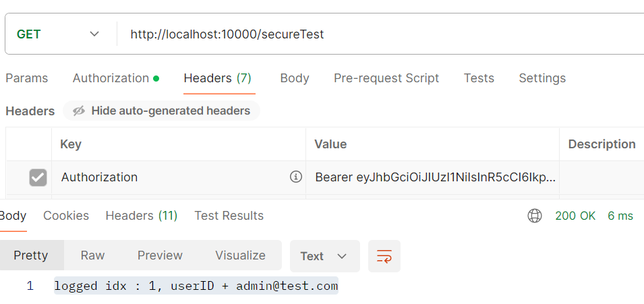
Task: Click the network globe icon
Action: coord(534,216)
